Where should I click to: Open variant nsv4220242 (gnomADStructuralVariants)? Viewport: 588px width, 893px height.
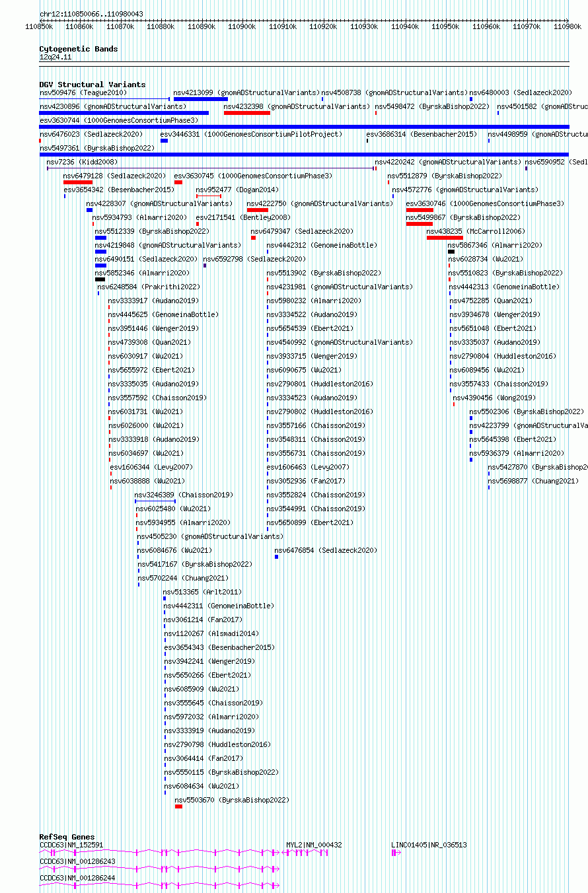pos(448,162)
